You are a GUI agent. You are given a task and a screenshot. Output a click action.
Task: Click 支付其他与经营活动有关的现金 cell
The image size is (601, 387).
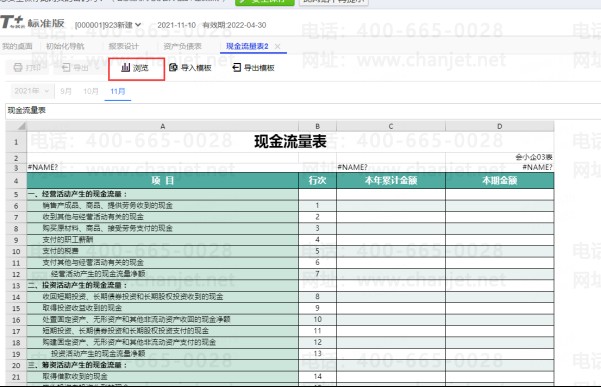click(163, 263)
